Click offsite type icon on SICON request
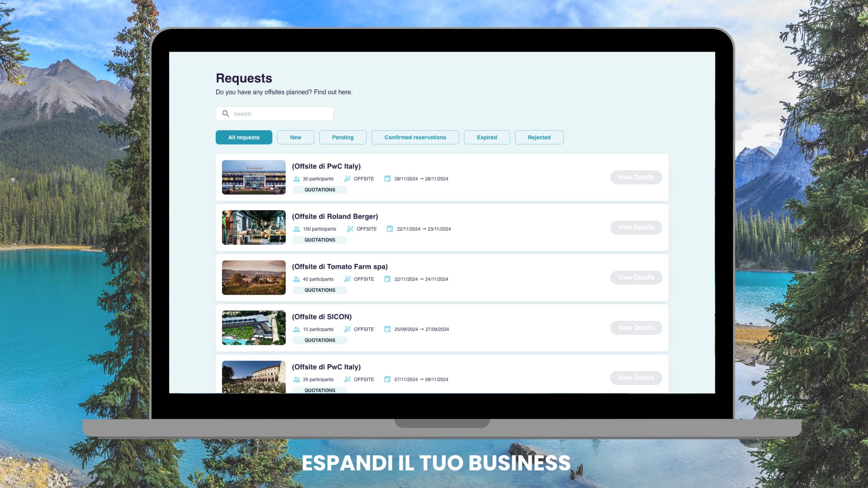The image size is (868, 488). pyautogui.click(x=347, y=329)
